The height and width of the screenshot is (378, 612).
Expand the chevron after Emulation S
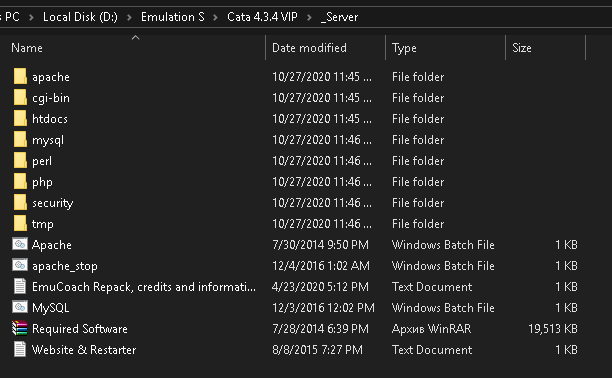tap(215, 17)
